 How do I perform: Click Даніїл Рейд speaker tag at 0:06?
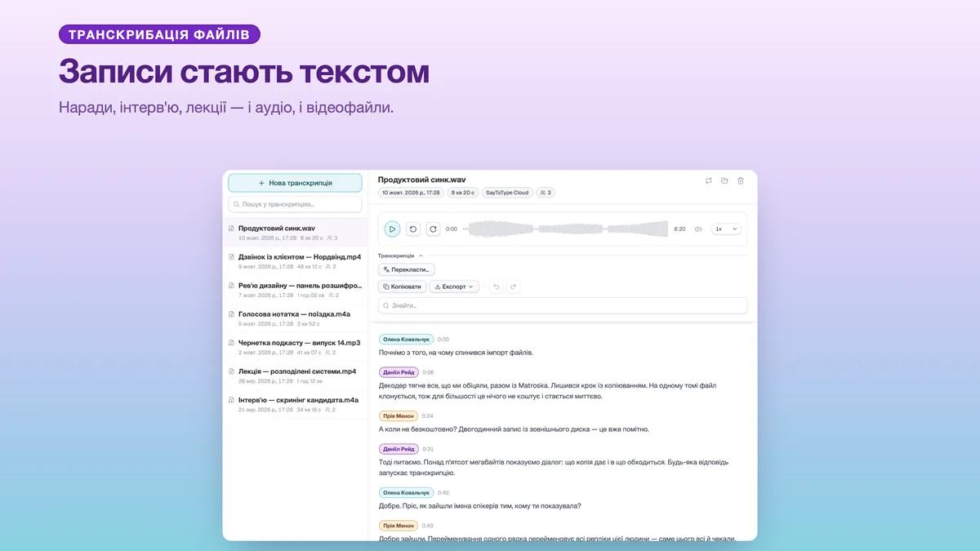(399, 372)
